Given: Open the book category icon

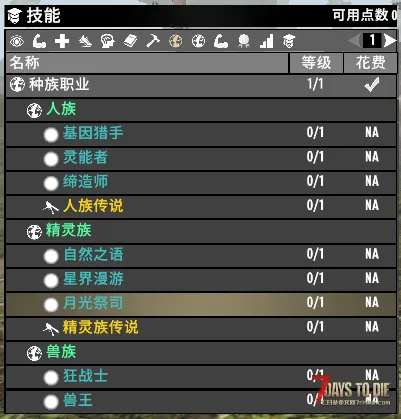Looking at the screenshot, I should (130, 42).
